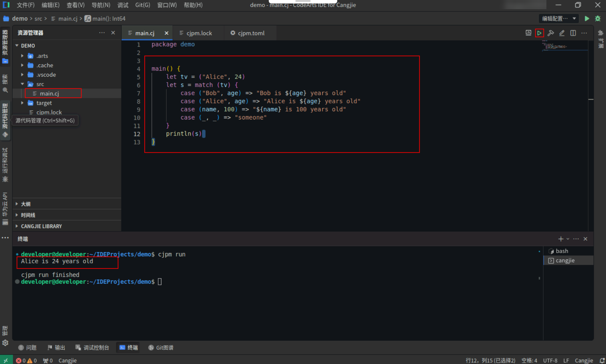Screen dimensions: 606x364
Task: Close the explorer side panel
Action: [113, 33]
